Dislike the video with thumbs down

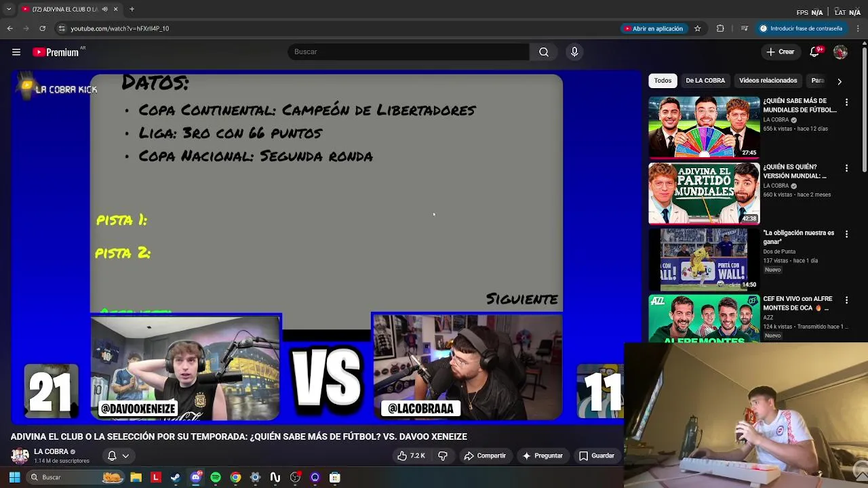point(443,456)
